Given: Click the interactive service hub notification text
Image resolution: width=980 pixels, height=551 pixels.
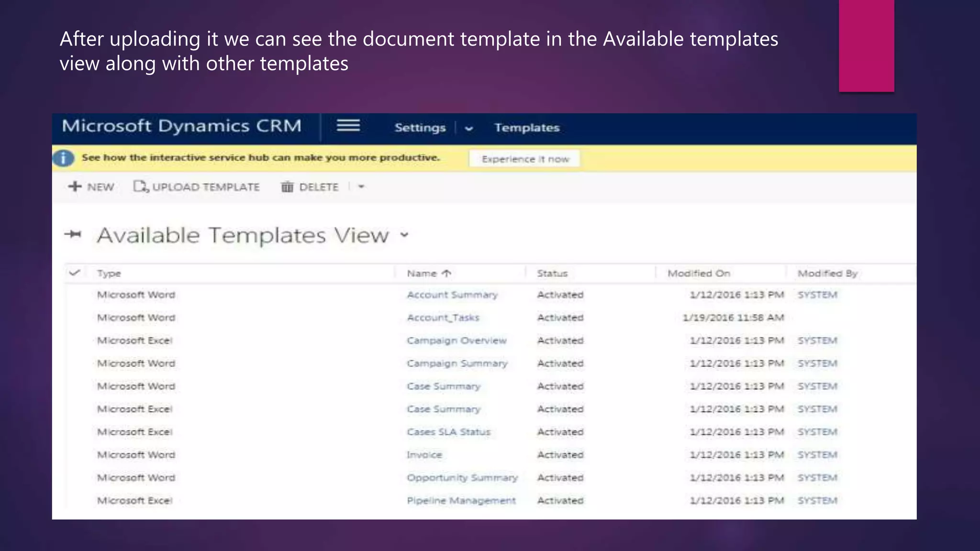Looking at the screenshot, I should 260,157.
